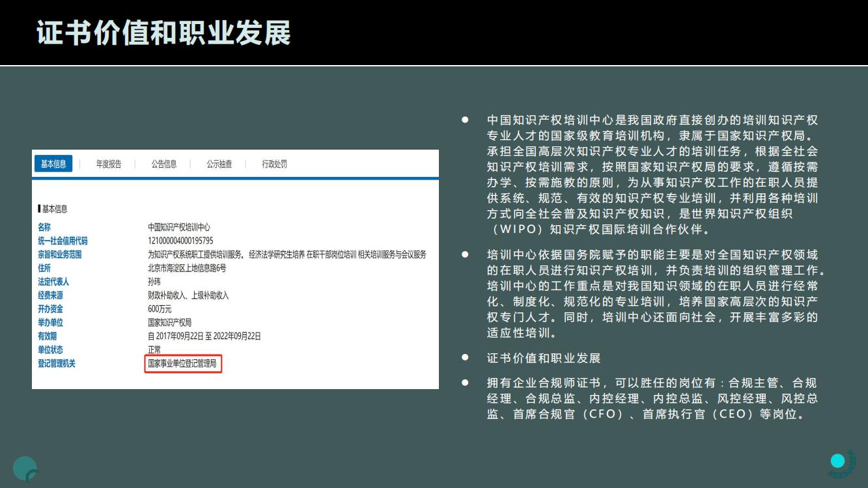Click the business scope text 为知识产权系统职工提供培训服务
Viewport: 868px width, 488px height.
195,254
